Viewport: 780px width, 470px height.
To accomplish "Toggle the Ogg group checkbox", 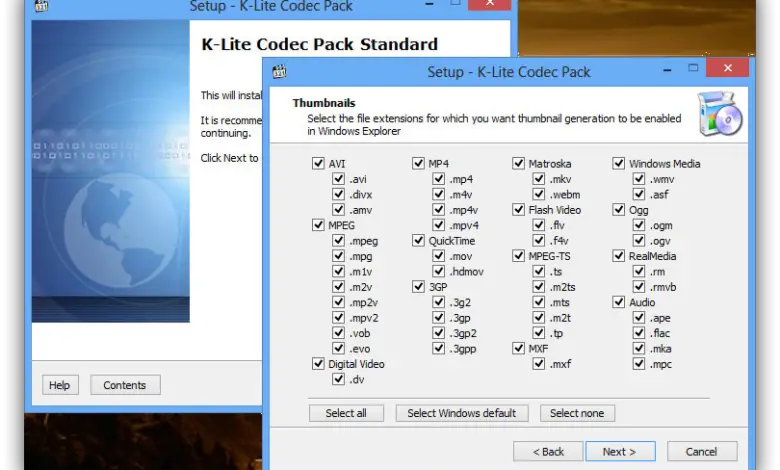I will coord(619,209).
